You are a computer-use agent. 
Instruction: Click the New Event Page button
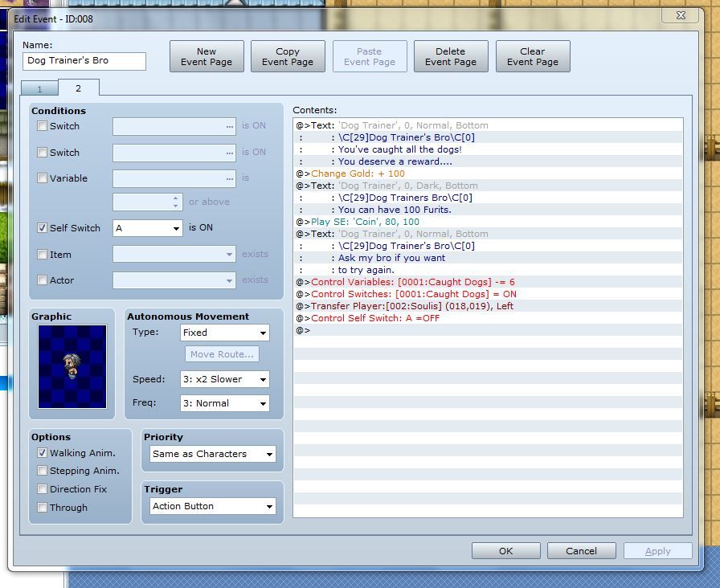(x=207, y=56)
